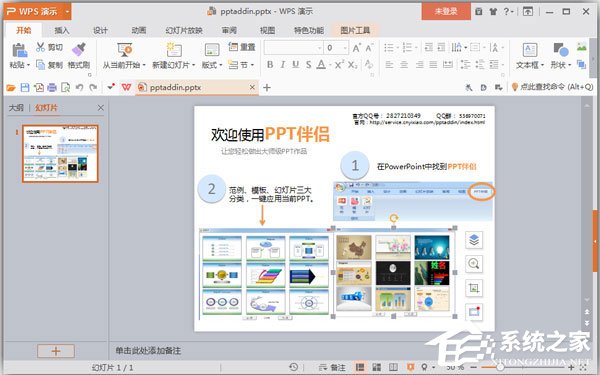Align text left in the ribbon
The image size is (600, 375).
[x=389, y=65]
